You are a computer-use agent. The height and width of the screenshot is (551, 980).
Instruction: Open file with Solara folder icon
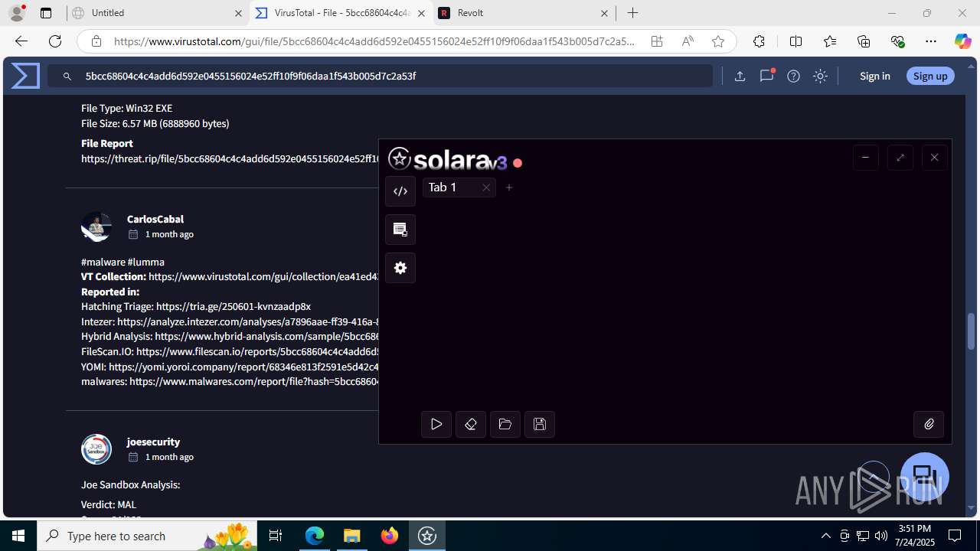pos(505,424)
